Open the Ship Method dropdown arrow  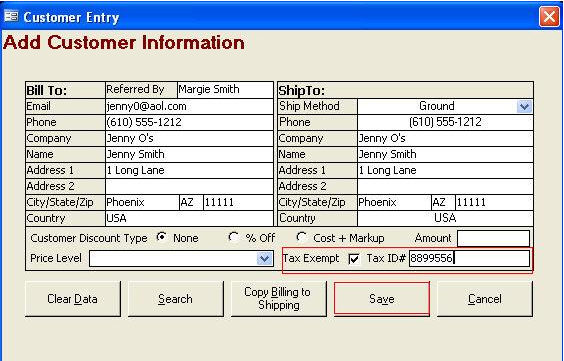click(x=524, y=106)
